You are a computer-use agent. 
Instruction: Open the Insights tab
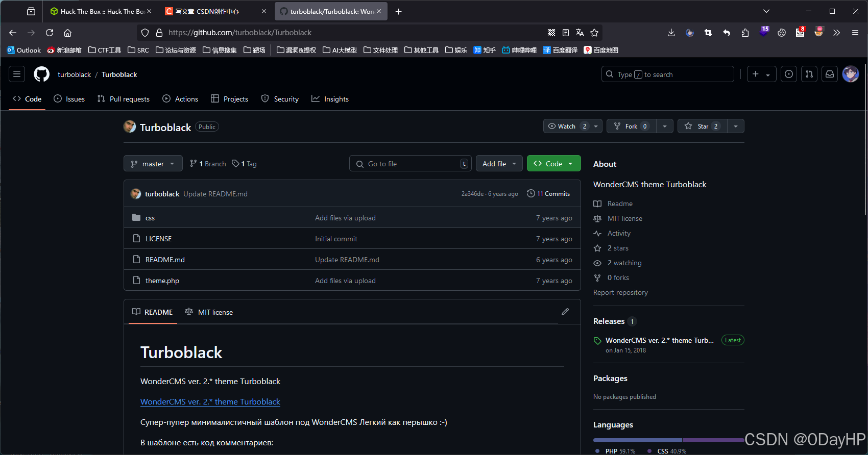point(330,99)
